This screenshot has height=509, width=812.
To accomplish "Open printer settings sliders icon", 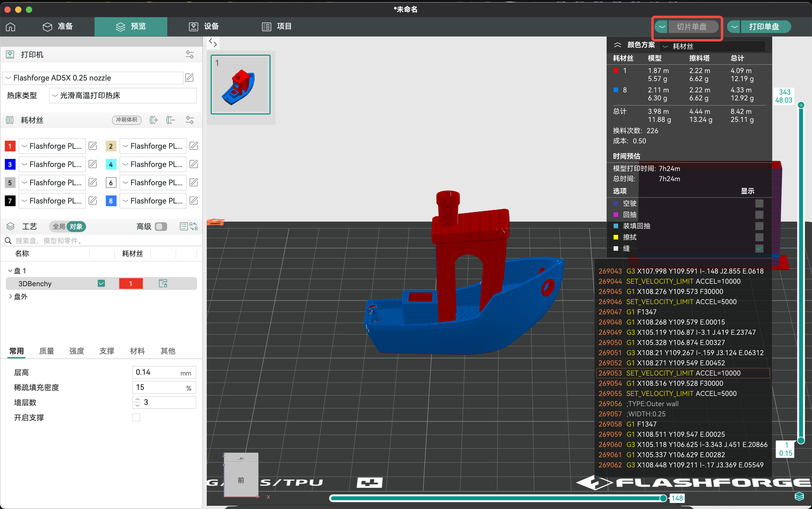I will coord(190,54).
